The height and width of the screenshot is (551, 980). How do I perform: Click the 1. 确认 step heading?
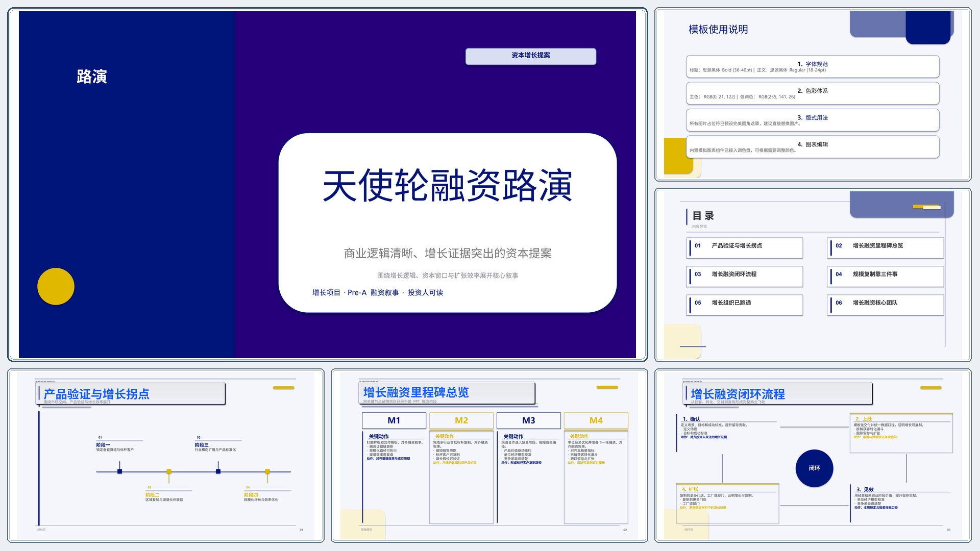[692, 419]
